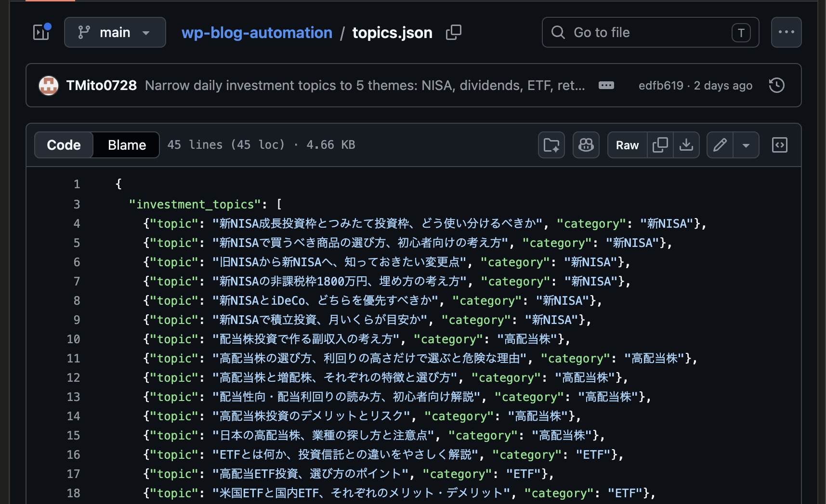Open the wp-blog-automation repository link
The width and height of the screenshot is (826, 504).
(257, 32)
